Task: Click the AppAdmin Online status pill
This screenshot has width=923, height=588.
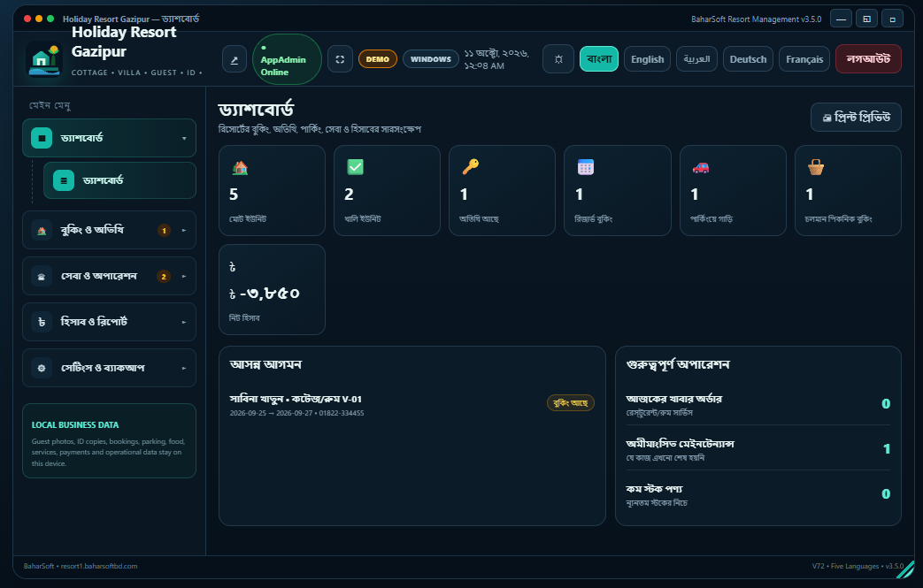Action: point(287,59)
